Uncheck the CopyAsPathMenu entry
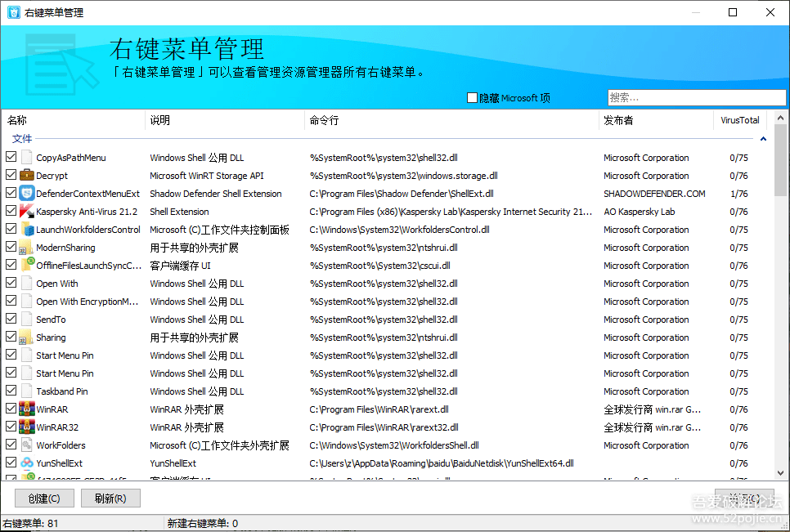This screenshot has width=790, height=532. click(x=11, y=157)
